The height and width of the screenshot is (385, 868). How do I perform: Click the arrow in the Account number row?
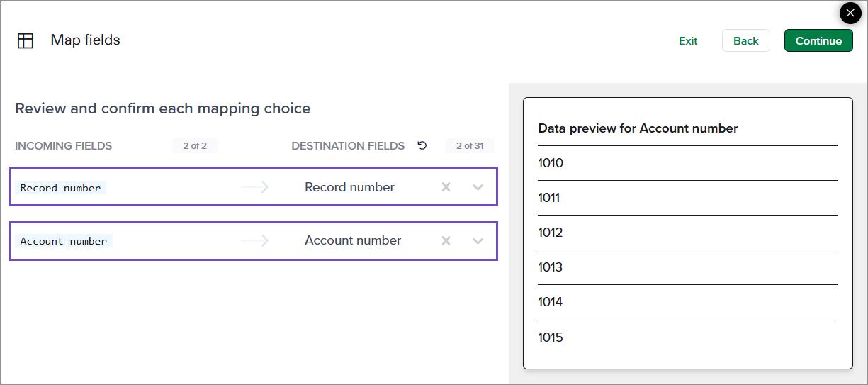click(x=254, y=241)
